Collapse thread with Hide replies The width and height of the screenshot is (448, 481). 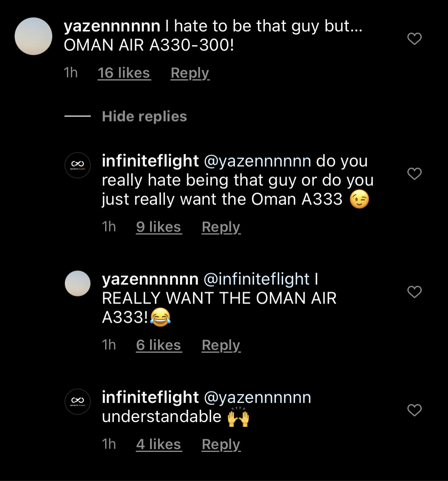click(x=144, y=116)
